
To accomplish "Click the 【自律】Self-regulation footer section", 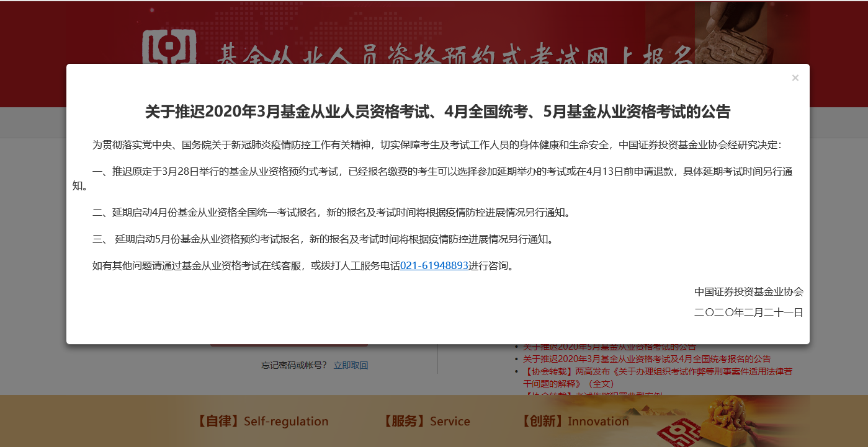I will pyautogui.click(x=263, y=421).
